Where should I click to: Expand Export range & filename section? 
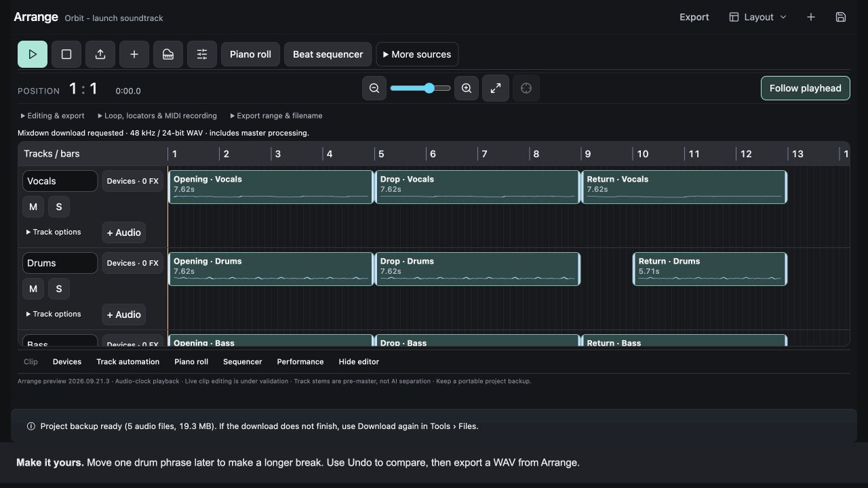pos(277,116)
